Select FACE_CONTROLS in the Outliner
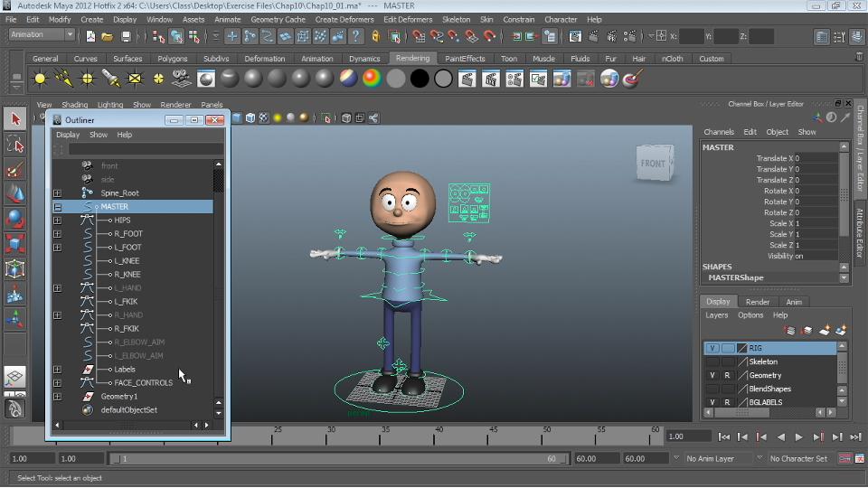Viewport: 868px width, 488px height. pos(143,382)
